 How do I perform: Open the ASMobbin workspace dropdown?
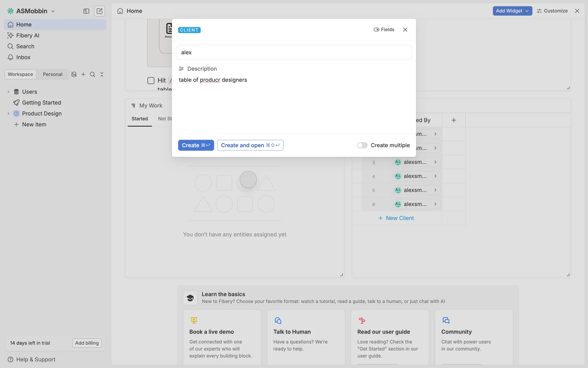(x=31, y=11)
